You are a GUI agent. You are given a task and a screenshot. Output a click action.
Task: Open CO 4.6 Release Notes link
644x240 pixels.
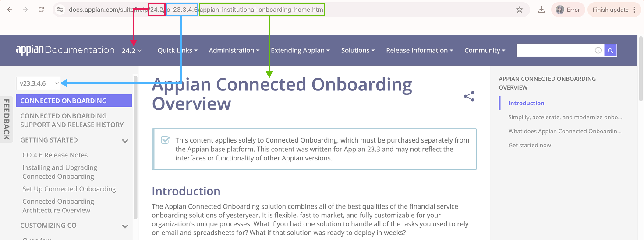[55, 155]
